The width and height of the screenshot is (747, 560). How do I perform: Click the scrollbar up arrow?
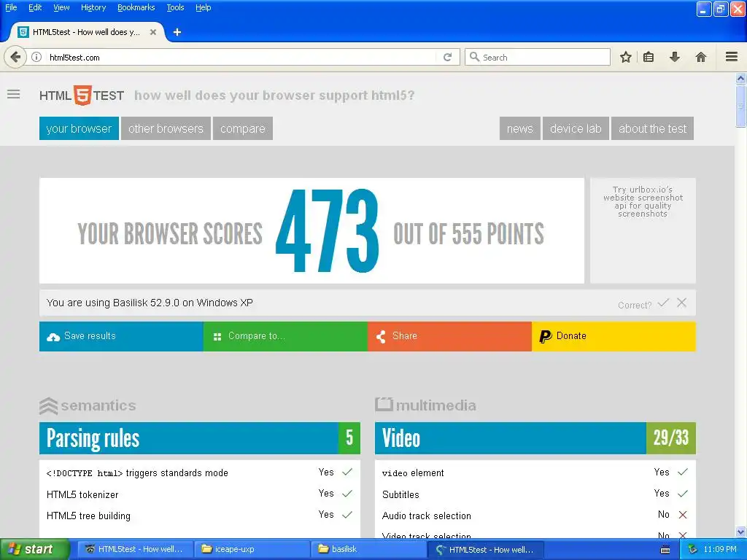pyautogui.click(x=740, y=78)
